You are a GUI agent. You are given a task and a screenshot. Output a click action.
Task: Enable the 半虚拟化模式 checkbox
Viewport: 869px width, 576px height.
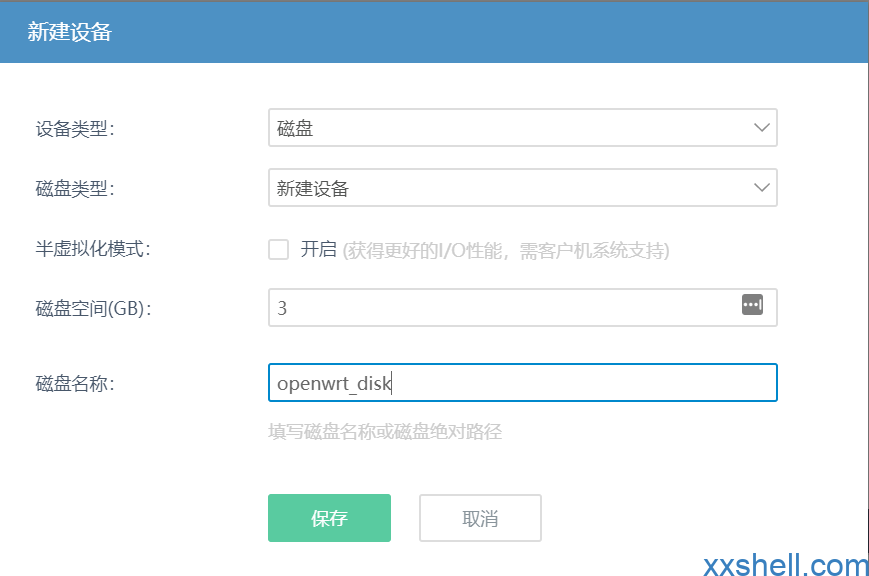pyautogui.click(x=279, y=249)
